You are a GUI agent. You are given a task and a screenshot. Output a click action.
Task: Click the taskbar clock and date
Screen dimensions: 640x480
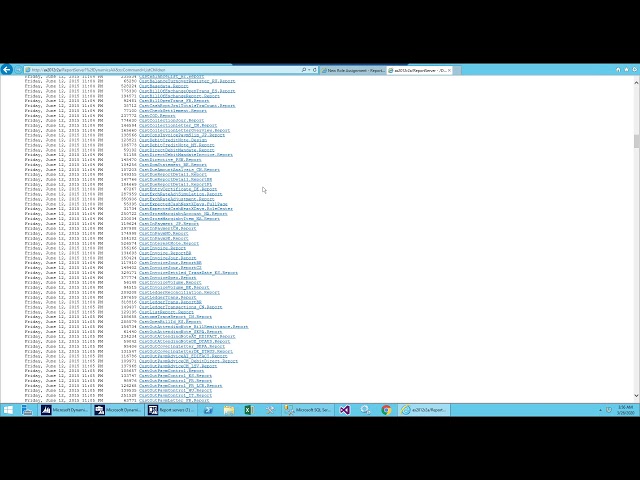(625, 410)
